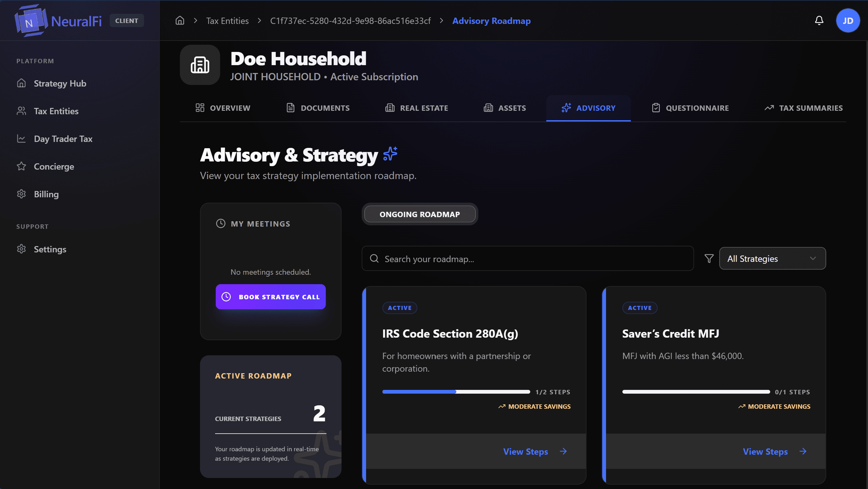Viewport: 868px width, 489px height.
Task: Click the Tax Entities people icon
Action: (21, 111)
